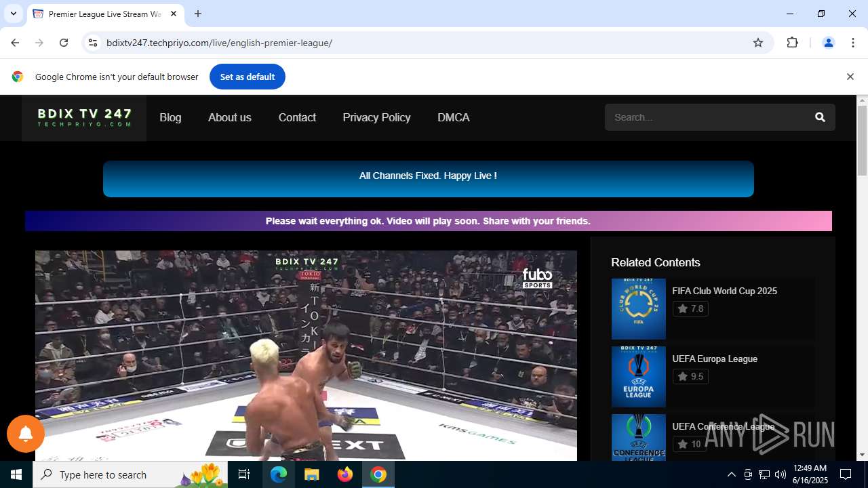Select the Premier League Live Stream tab

click(x=105, y=14)
